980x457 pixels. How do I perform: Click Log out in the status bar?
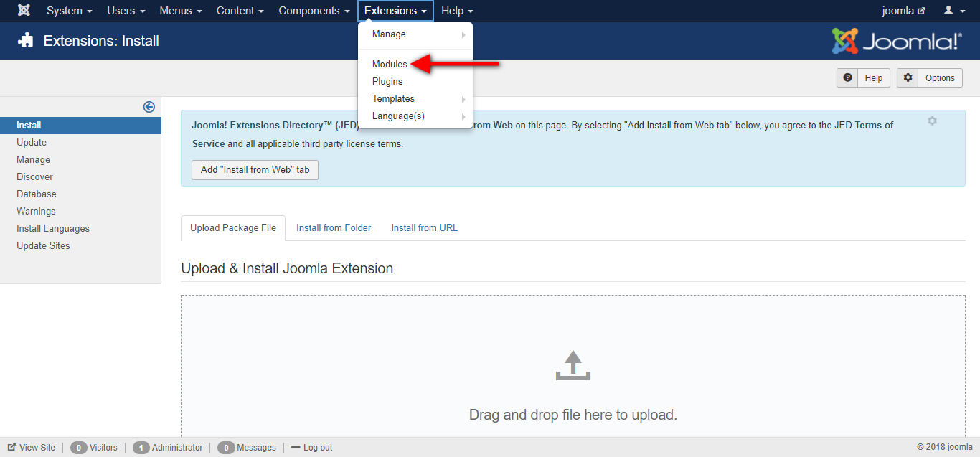point(312,448)
